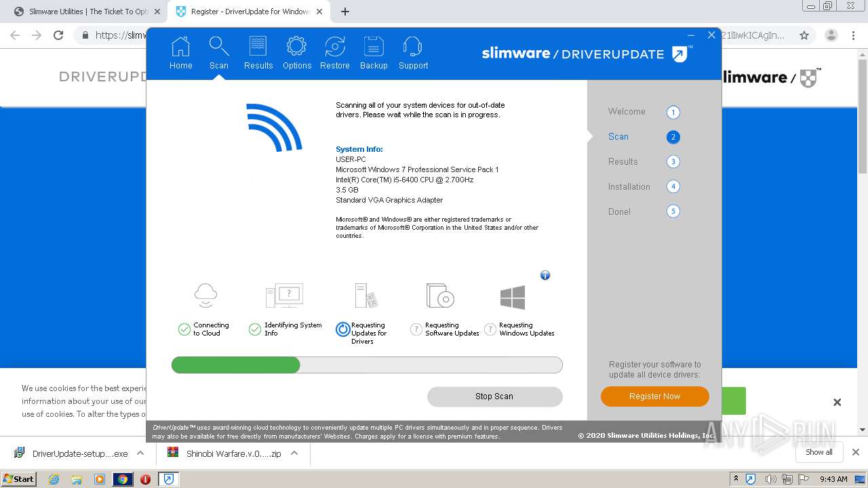Select the Welcome step in sidebar
Screen dimensions: 868x488
pos(626,112)
